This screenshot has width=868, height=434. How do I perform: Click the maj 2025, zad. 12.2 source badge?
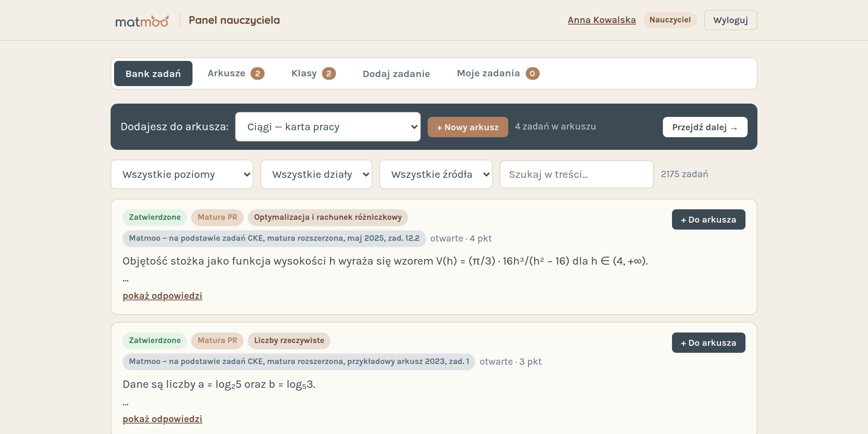pos(274,238)
